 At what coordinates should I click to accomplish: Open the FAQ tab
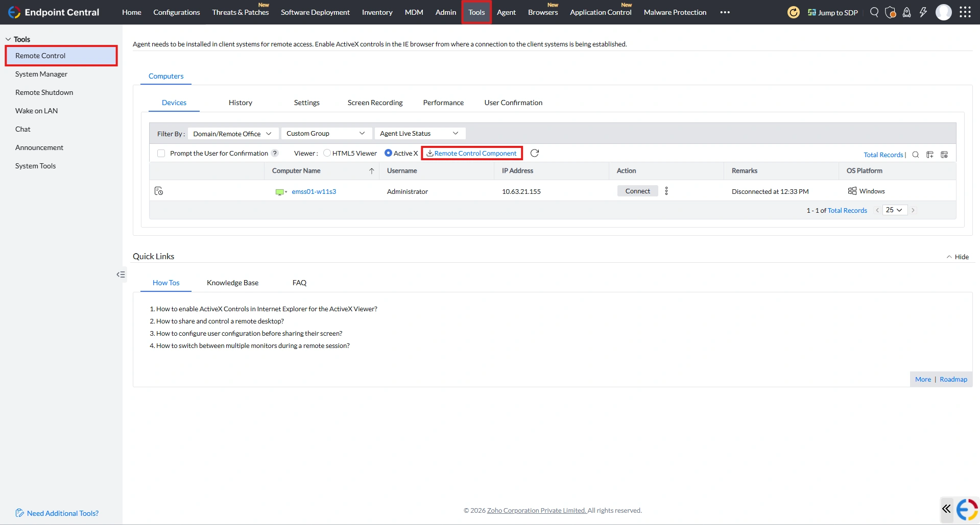[299, 283]
